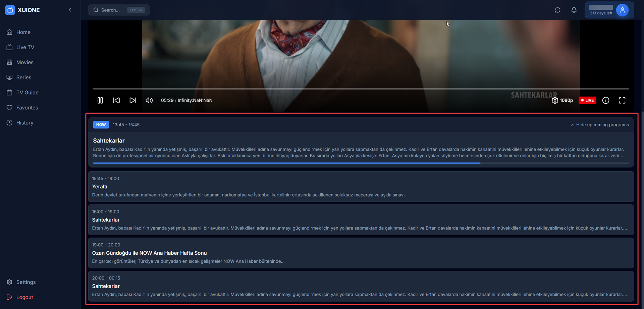Enter fullscreen mode
This screenshot has width=644, height=309.
(x=622, y=100)
